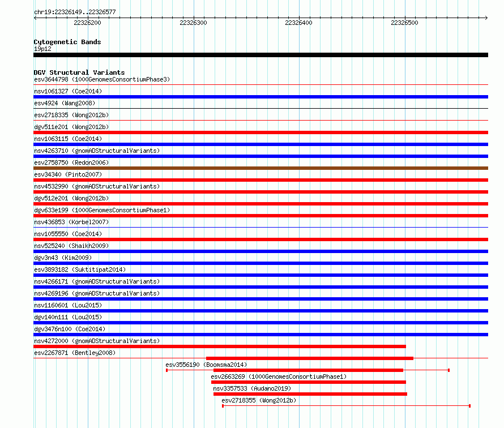The width and height of the screenshot is (504, 428).
Task: Click the red bar under dgv511e201
Action: (x=260, y=132)
